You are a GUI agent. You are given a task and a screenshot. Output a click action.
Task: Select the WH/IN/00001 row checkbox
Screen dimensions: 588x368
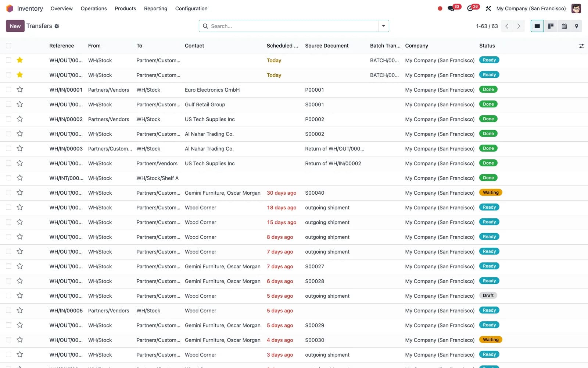coord(8,89)
